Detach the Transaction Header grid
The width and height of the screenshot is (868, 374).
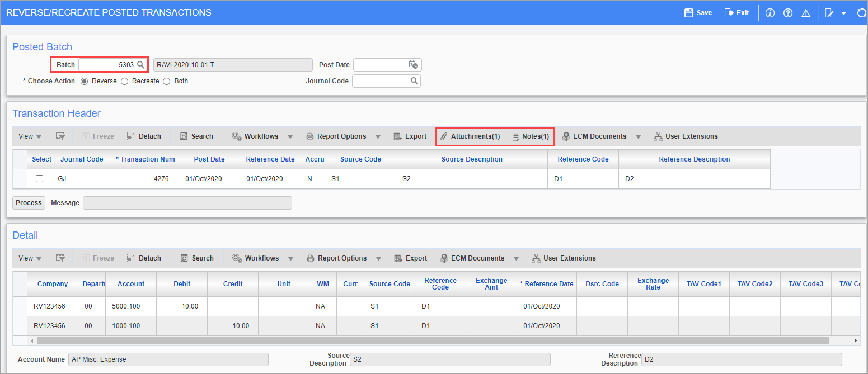click(x=144, y=136)
